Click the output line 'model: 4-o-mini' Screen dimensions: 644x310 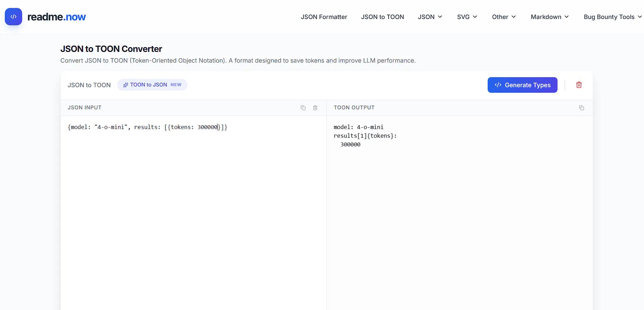(x=359, y=127)
